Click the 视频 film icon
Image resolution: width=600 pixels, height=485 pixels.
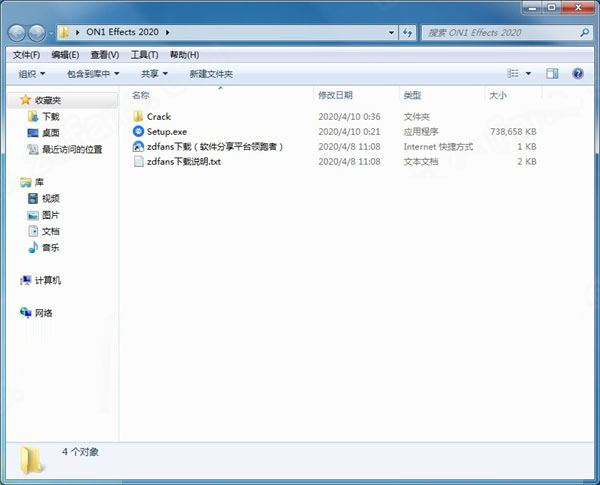(33, 198)
